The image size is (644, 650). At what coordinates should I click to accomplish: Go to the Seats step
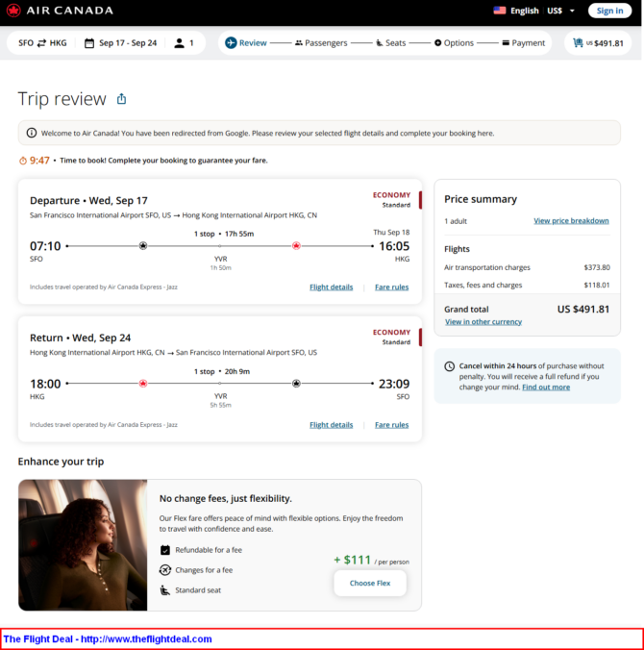click(391, 43)
